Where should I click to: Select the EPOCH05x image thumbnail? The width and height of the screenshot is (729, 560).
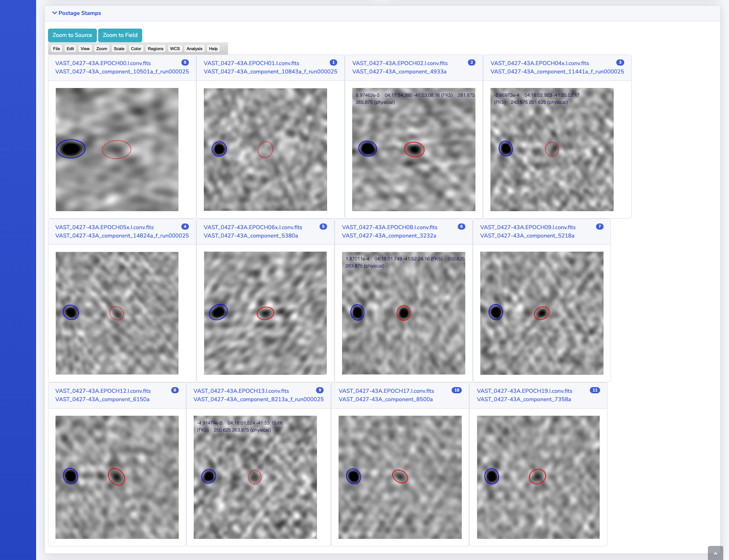(x=117, y=313)
